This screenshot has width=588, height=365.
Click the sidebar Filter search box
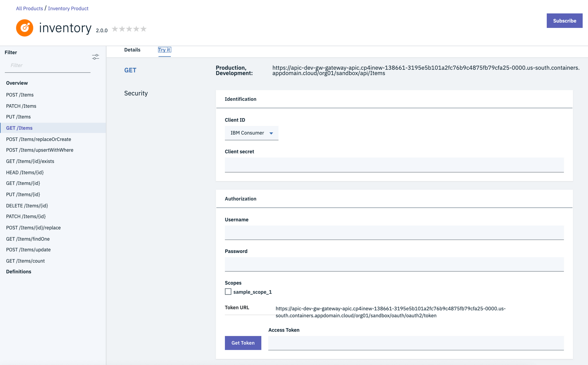47,65
